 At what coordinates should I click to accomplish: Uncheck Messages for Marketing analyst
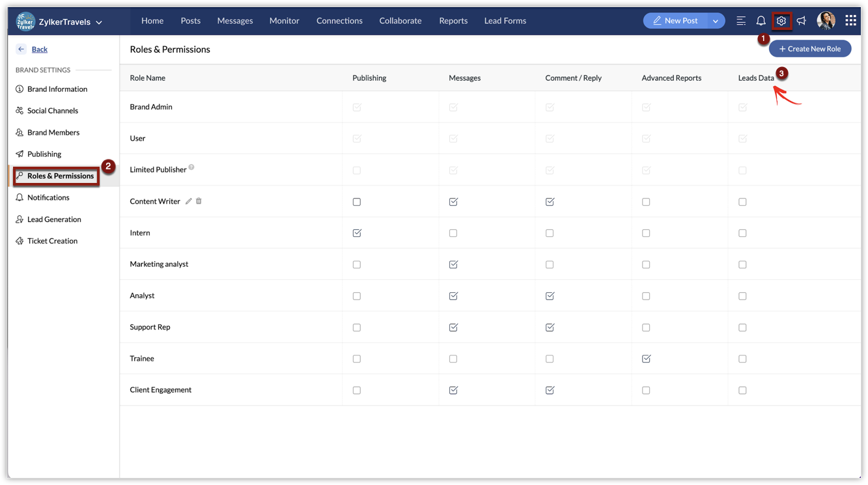click(x=453, y=264)
